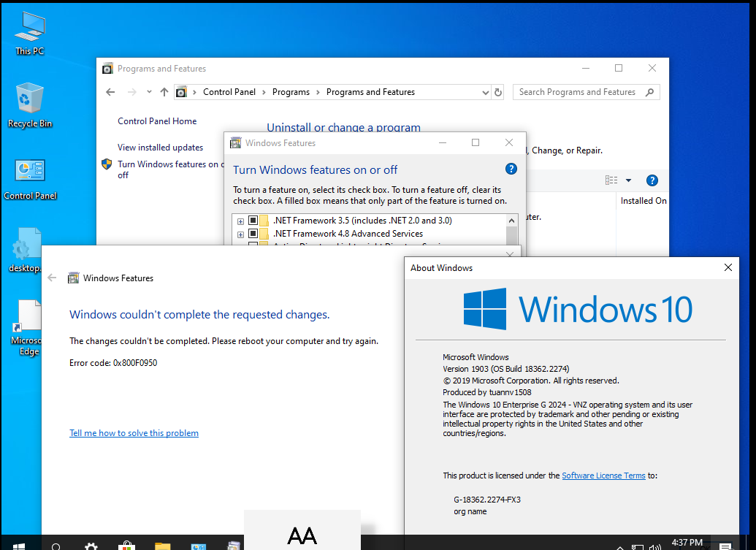Screen dimensions: 756x550
Task: Select .NET Framework 4.8 Advanced Services text
Action: [x=348, y=233]
